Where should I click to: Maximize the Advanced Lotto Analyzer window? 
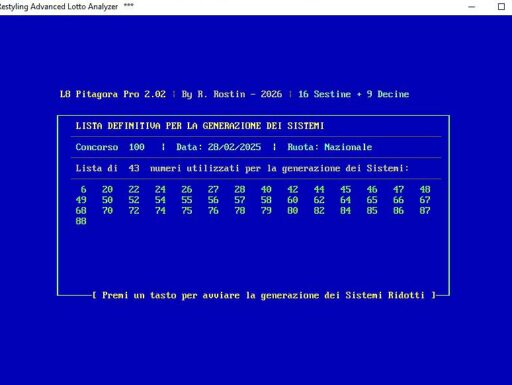501,6
